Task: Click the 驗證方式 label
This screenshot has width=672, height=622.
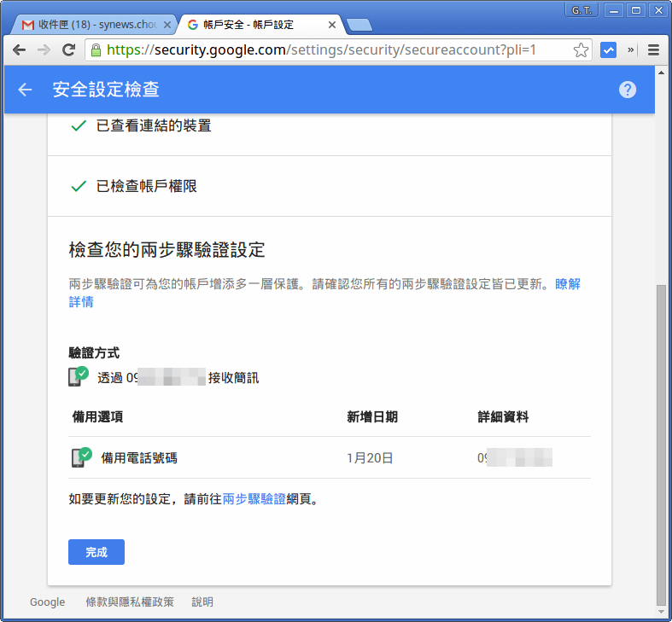Action: pos(94,352)
